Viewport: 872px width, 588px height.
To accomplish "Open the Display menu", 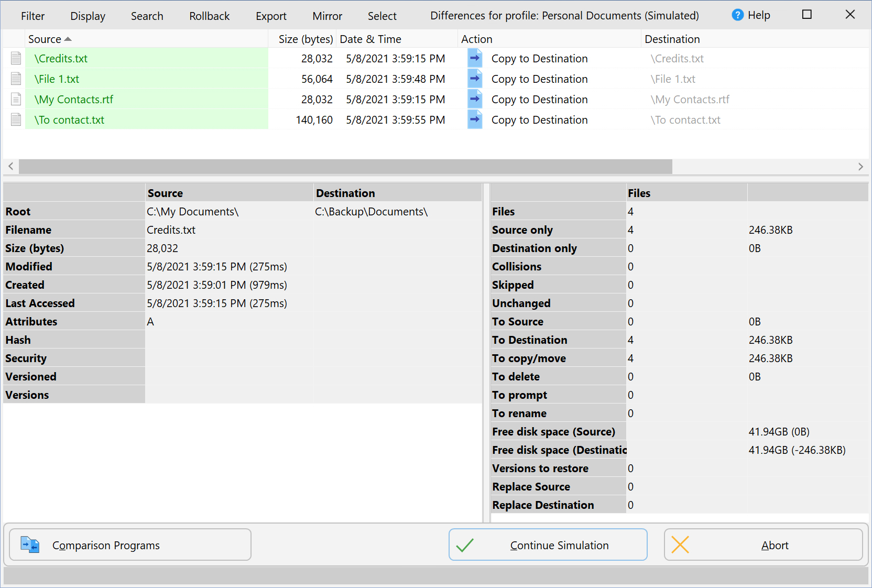I will 88,16.
